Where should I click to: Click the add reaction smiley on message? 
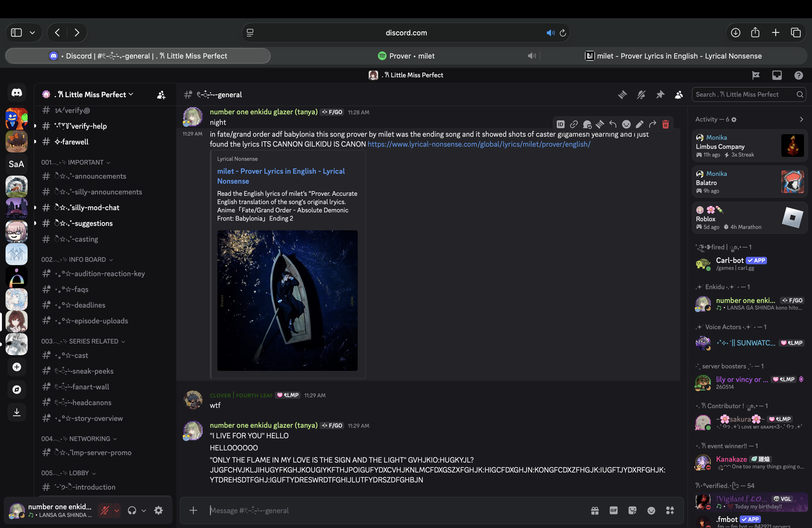(x=626, y=125)
